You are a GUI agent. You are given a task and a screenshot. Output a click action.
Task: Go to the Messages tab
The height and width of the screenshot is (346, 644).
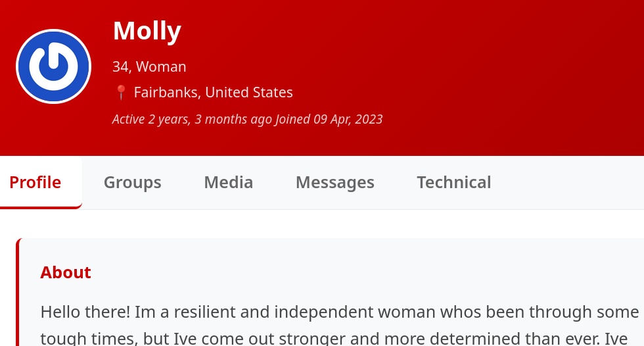tap(334, 182)
